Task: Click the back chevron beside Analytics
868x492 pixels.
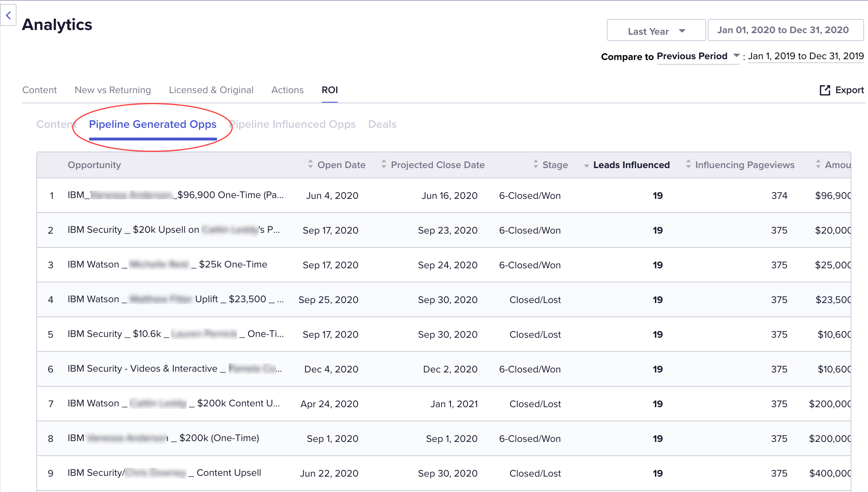Action: 8,15
